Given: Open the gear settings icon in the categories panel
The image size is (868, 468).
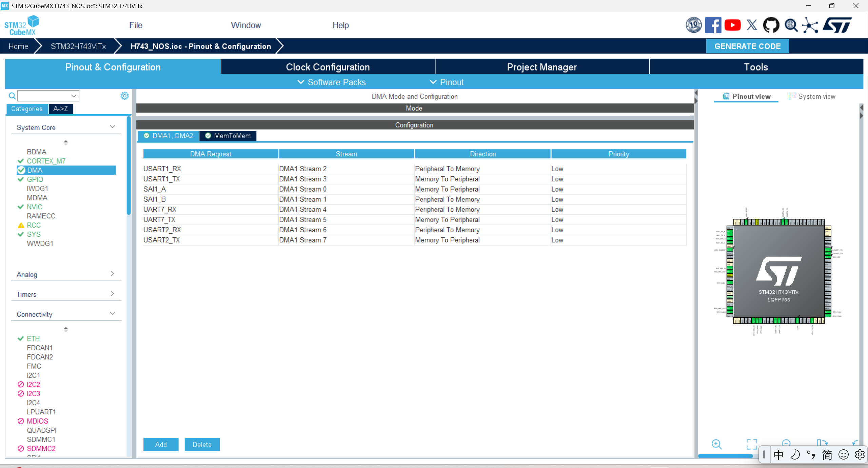Looking at the screenshot, I should point(124,96).
